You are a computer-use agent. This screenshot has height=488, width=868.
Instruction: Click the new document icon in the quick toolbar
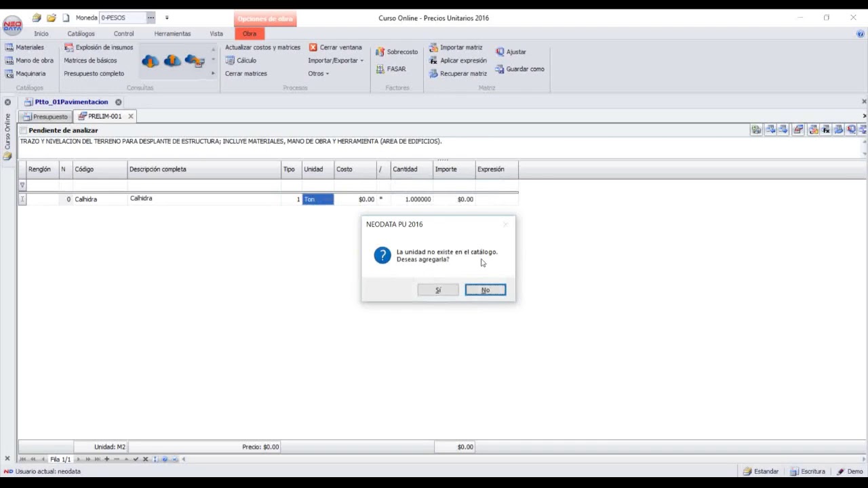pos(66,18)
